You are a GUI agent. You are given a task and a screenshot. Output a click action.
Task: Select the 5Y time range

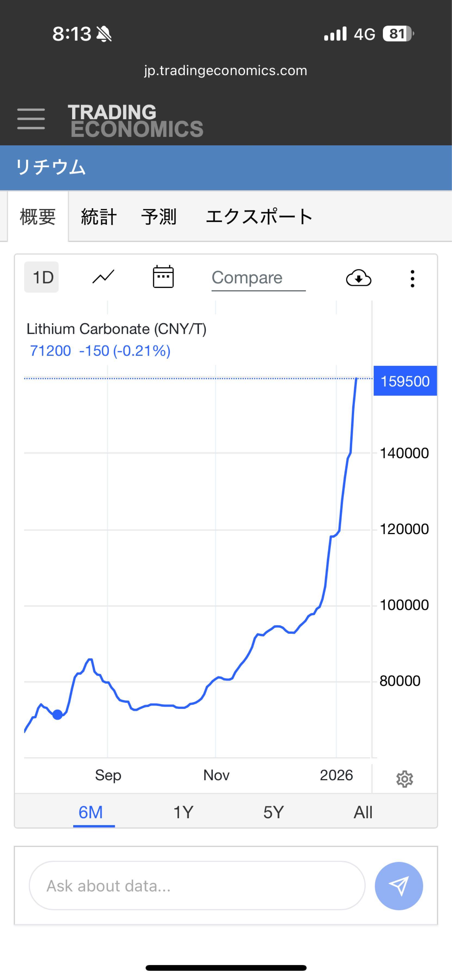tap(273, 812)
